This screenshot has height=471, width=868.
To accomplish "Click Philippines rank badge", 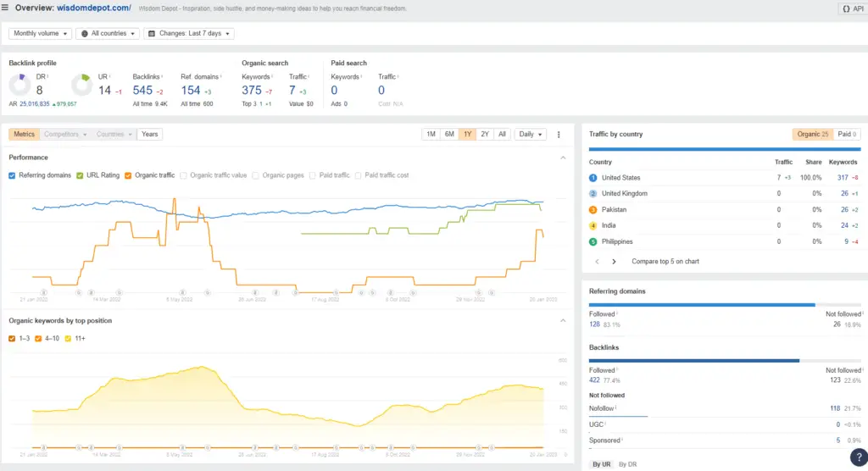I will [593, 242].
